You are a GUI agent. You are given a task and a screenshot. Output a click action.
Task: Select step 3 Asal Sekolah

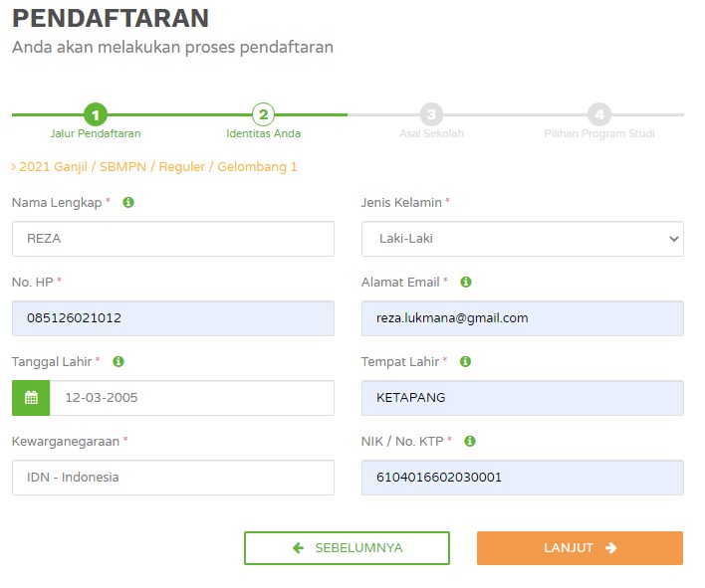pyautogui.click(x=431, y=114)
